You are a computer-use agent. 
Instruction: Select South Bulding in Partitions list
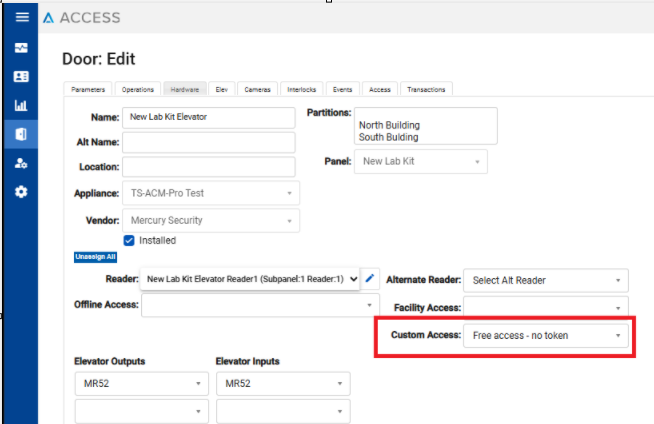(x=388, y=137)
